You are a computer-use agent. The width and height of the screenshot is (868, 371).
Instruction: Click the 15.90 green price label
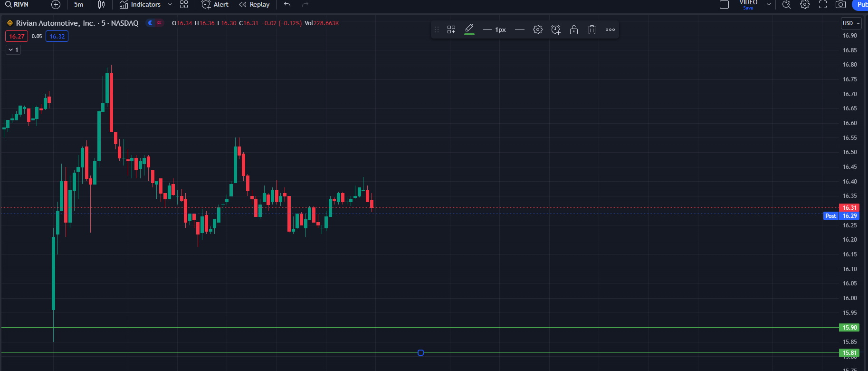[x=849, y=327]
